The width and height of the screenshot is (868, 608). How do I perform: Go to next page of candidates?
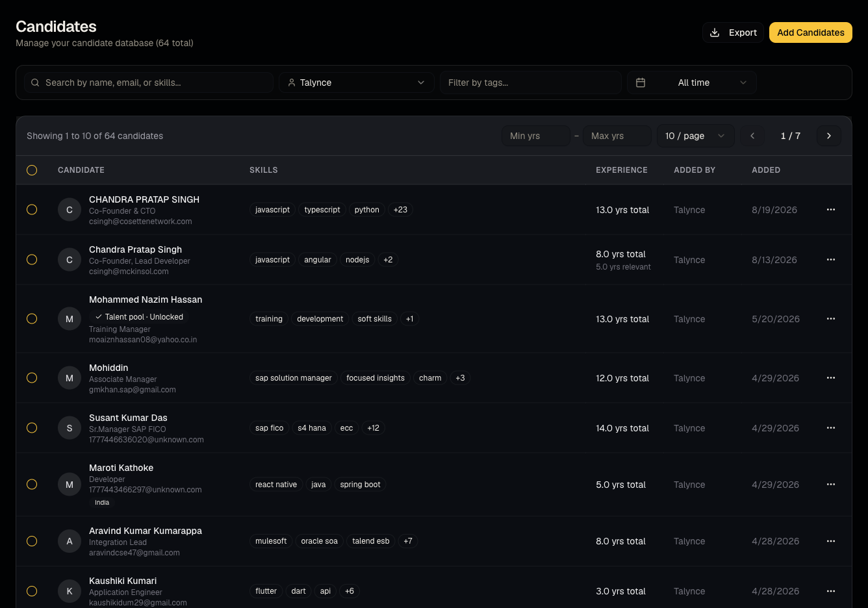[828, 136]
